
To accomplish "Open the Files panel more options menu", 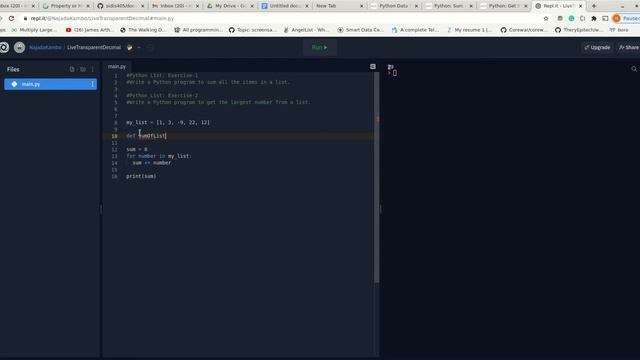I will [93, 69].
